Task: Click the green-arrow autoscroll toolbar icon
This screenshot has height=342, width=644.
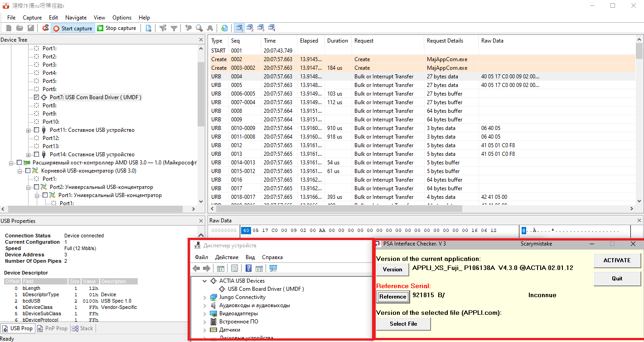Action: tap(225, 28)
